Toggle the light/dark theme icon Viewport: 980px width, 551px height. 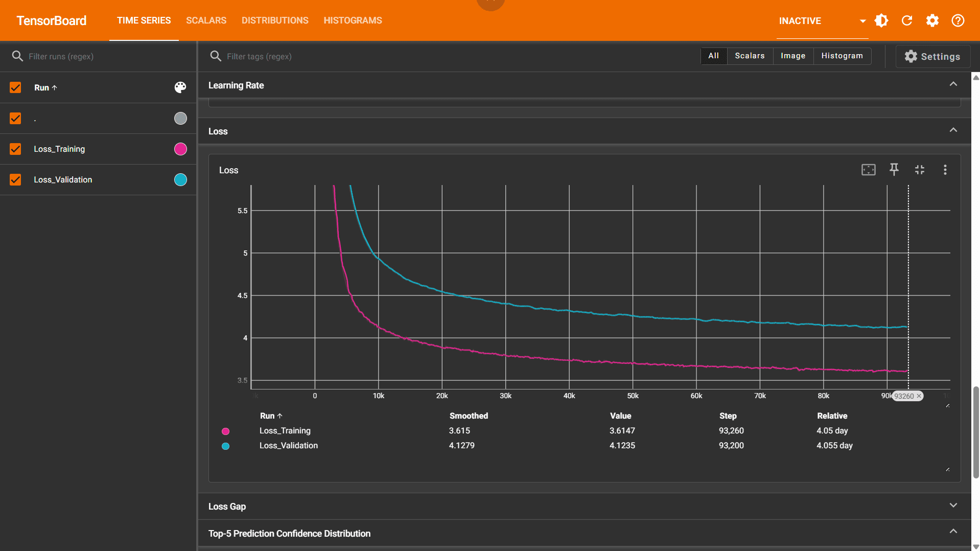pyautogui.click(x=881, y=20)
